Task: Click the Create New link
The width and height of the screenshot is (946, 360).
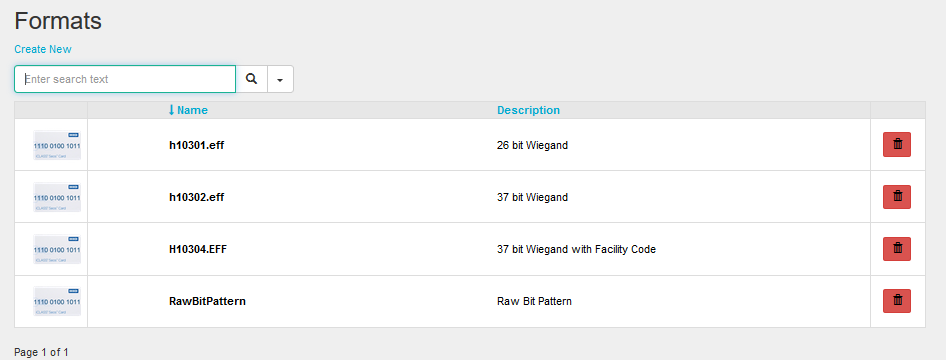Action: [x=43, y=49]
